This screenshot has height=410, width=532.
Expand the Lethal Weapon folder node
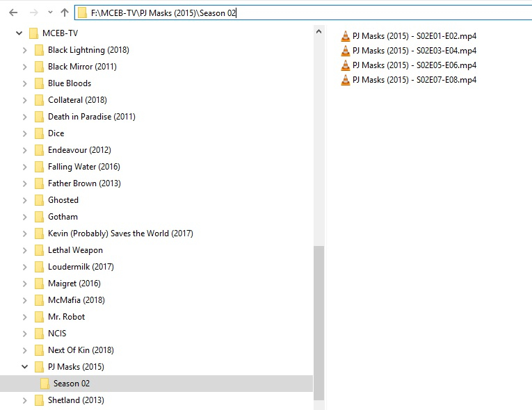pos(25,250)
